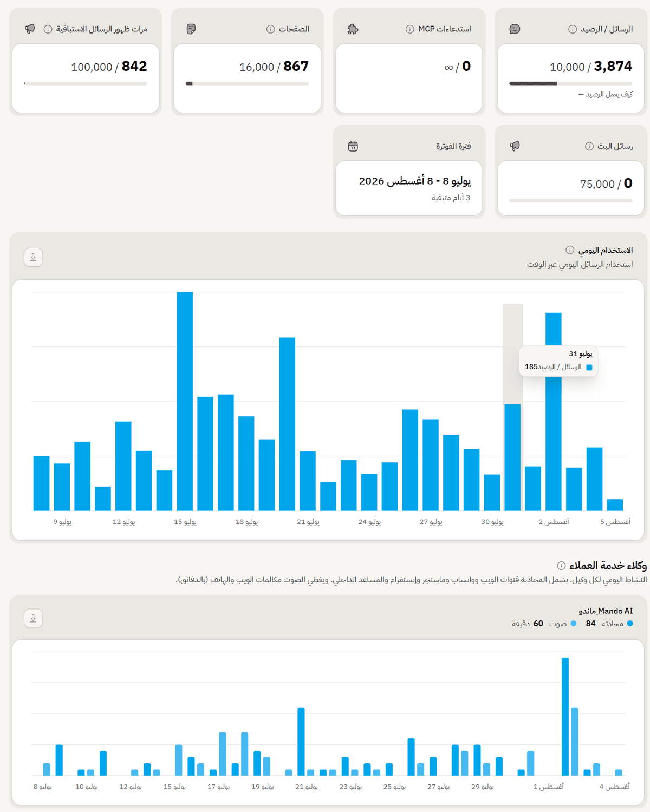Viewport: 650px width, 812px height.
Task: Select the tallest bar at 15 يوليو
Action: (185, 401)
